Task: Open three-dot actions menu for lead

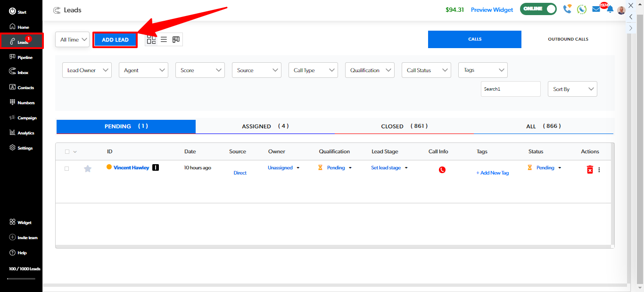Action: point(599,170)
